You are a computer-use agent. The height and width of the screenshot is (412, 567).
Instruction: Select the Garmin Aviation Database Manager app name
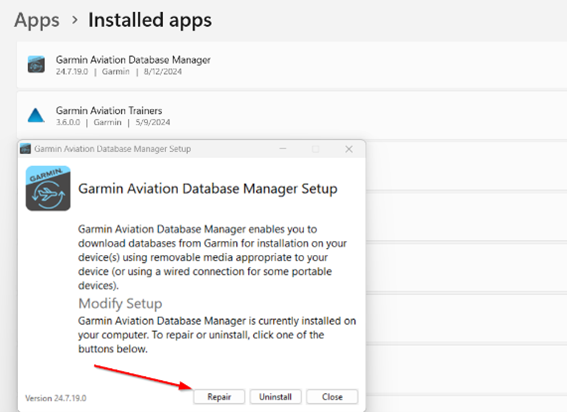[133, 60]
